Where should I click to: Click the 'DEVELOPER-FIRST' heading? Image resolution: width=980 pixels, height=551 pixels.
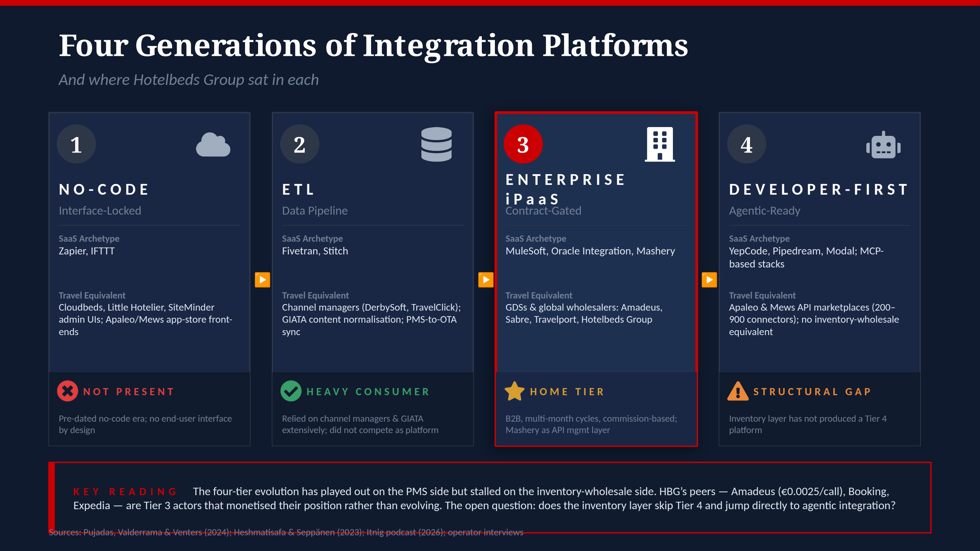[x=819, y=189]
